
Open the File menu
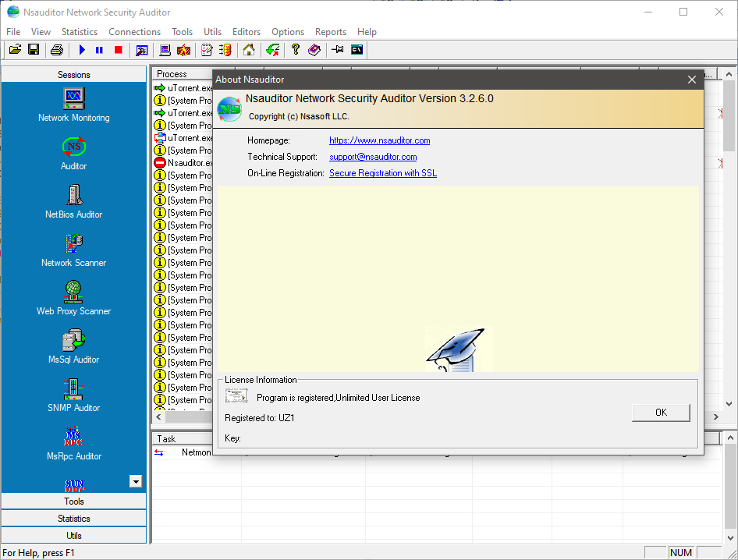tap(13, 31)
